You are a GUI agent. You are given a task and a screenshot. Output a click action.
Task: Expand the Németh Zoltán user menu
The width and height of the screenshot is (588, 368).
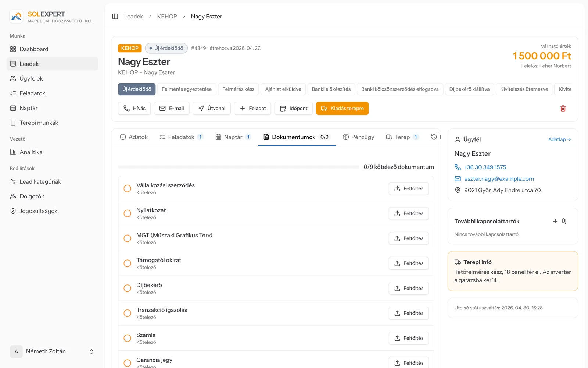pos(52,351)
